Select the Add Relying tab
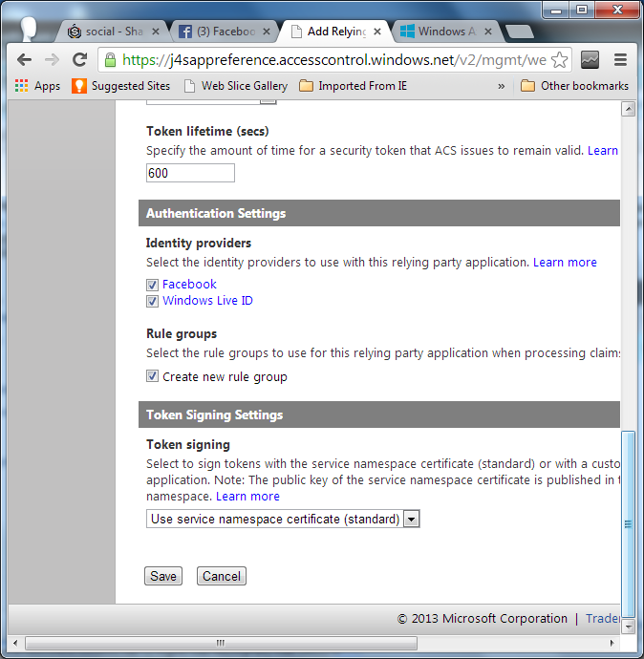 (334, 32)
